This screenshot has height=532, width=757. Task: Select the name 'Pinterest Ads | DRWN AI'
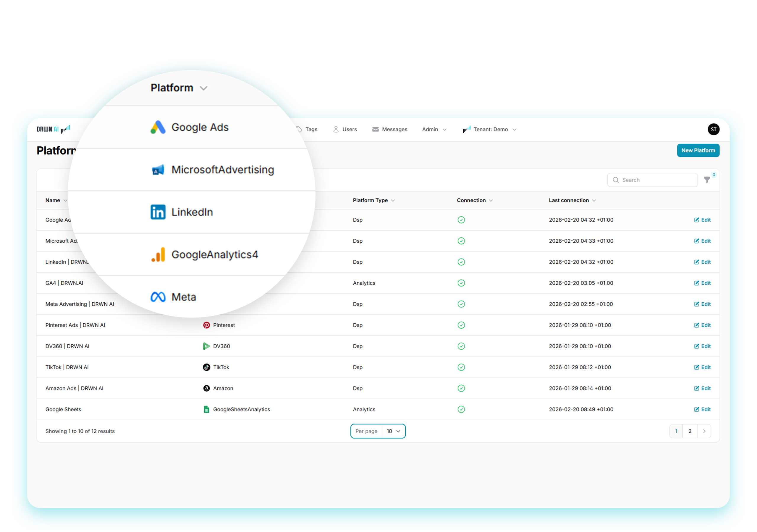(x=75, y=325)
